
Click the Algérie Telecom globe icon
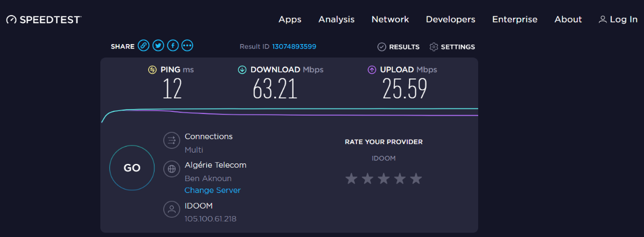click(172, 169)
